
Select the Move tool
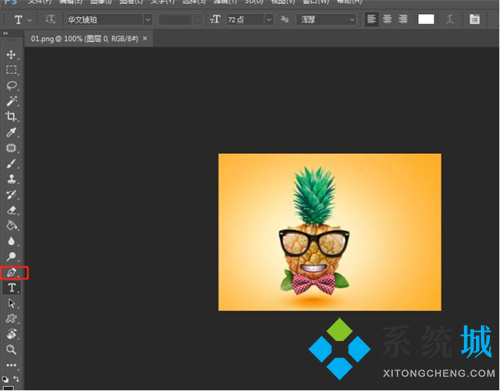coord(11,54)
